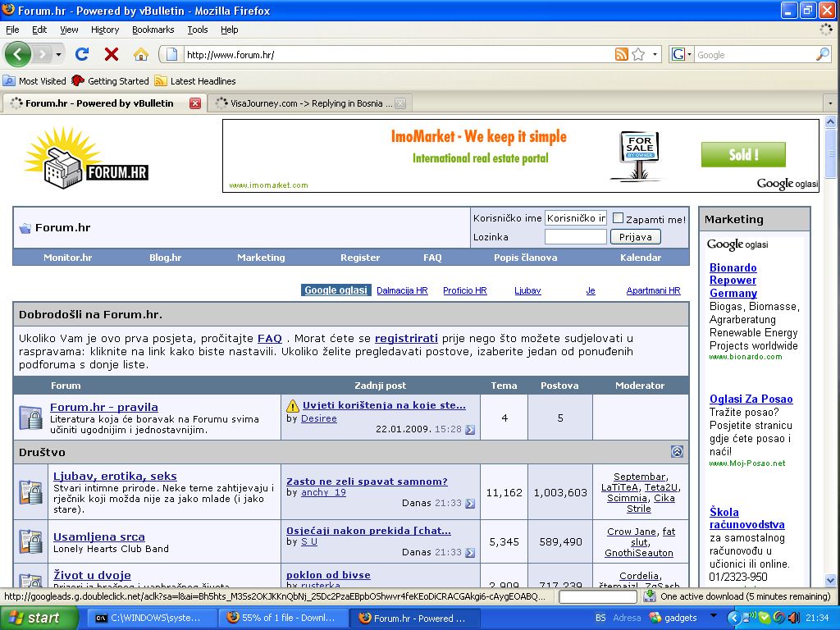This screenshot has height=630, width=840.
Task: Click the address bar URL field
Action: coord(398,55)
